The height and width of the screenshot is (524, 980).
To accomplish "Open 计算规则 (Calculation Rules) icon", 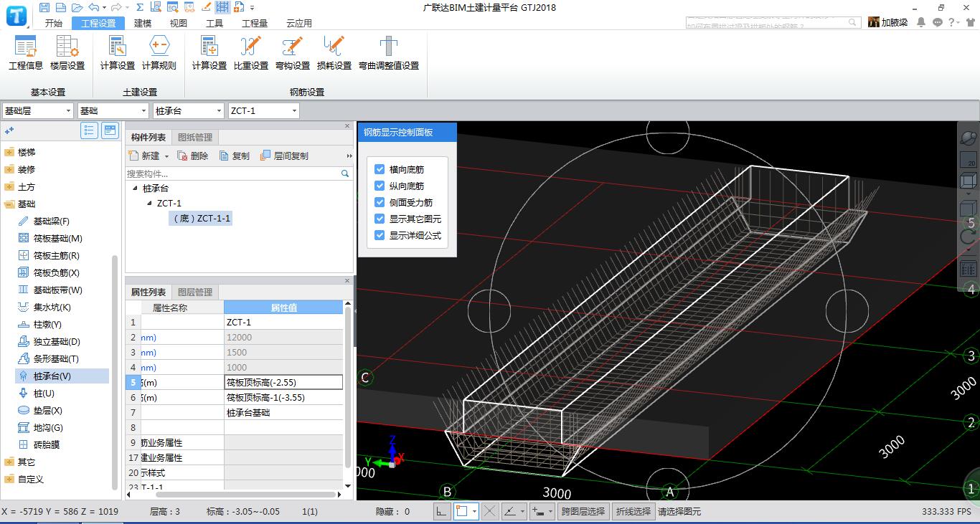I will (x=159, y=54).
